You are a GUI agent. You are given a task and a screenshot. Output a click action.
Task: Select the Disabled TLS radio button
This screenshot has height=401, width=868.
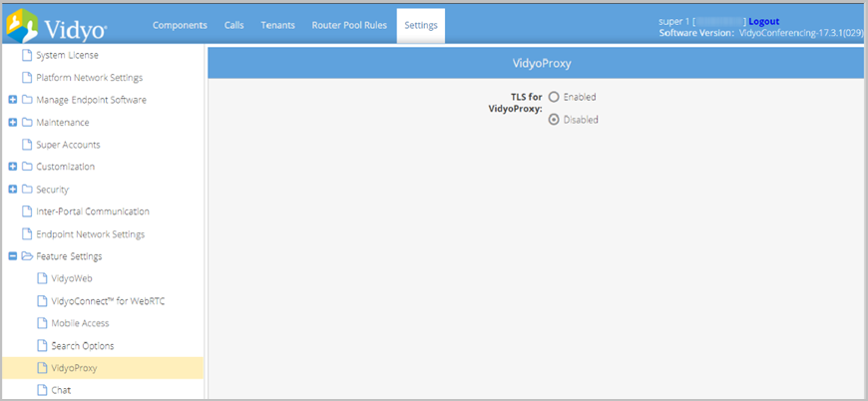(554, 119)
